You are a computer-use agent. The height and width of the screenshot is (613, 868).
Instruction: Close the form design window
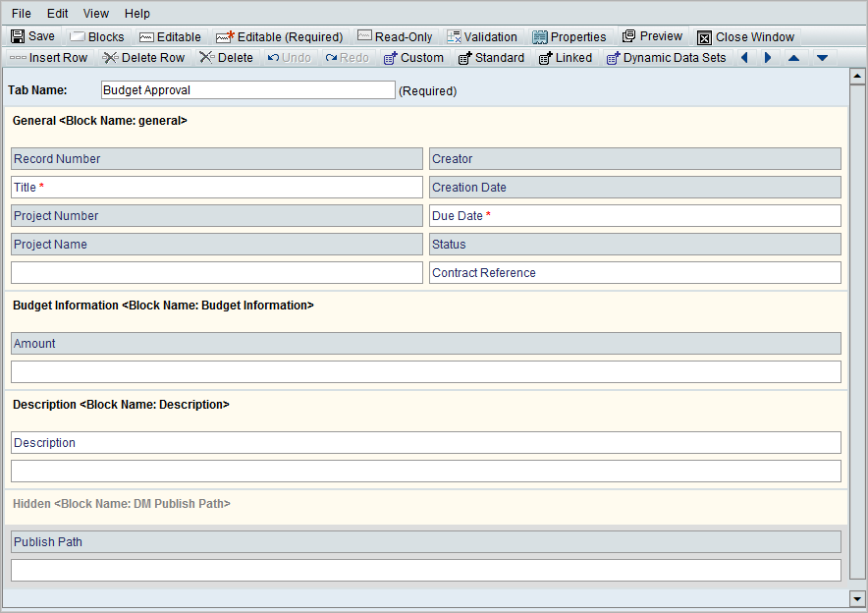[x=744, y=36]
